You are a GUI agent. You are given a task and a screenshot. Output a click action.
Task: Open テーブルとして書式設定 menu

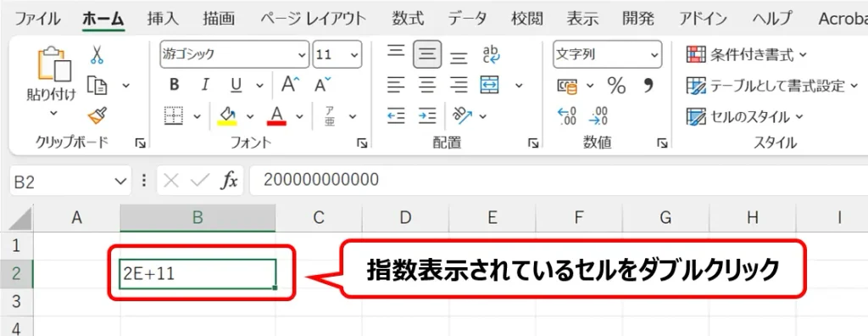(772, 86)
